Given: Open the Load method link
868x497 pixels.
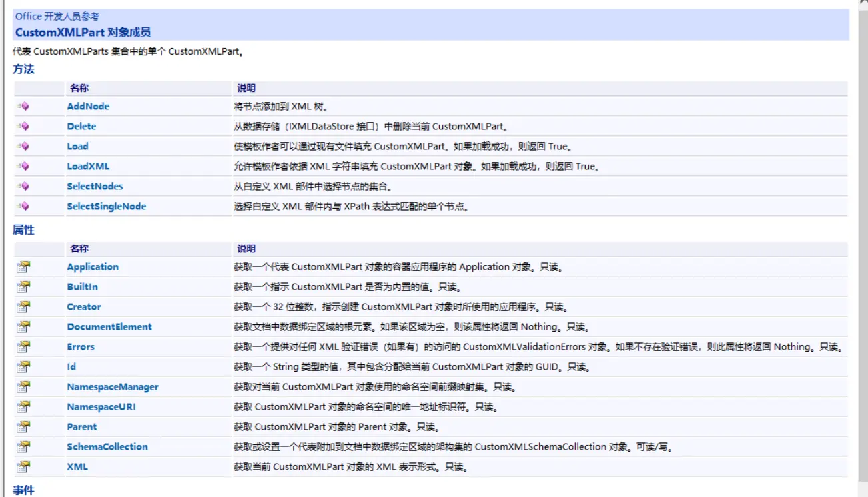Looking at the screenshot, I should [77, 146].
